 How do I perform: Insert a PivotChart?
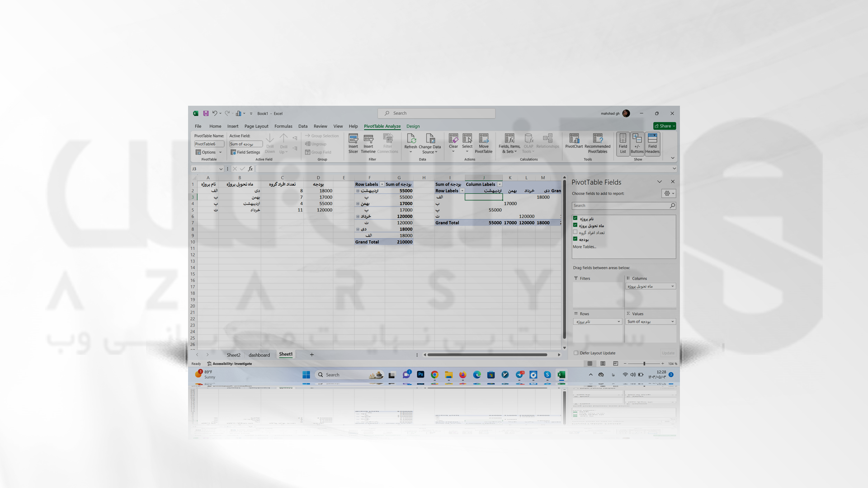pyautogui.click(x=574, y=141)
